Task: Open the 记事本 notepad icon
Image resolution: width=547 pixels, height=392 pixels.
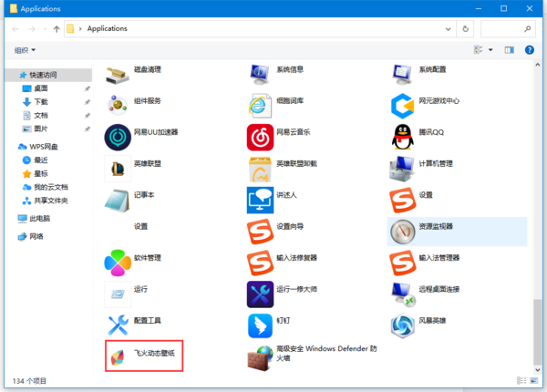Action: 118,201
